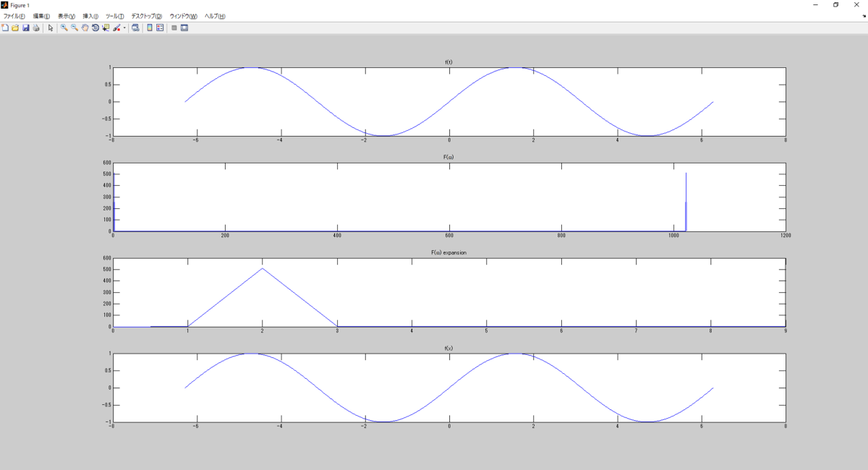The height and width of the screenshot is (470, 868).
Task: Toggle the colorbar insertion icon
Action: (x=150, y=30)
